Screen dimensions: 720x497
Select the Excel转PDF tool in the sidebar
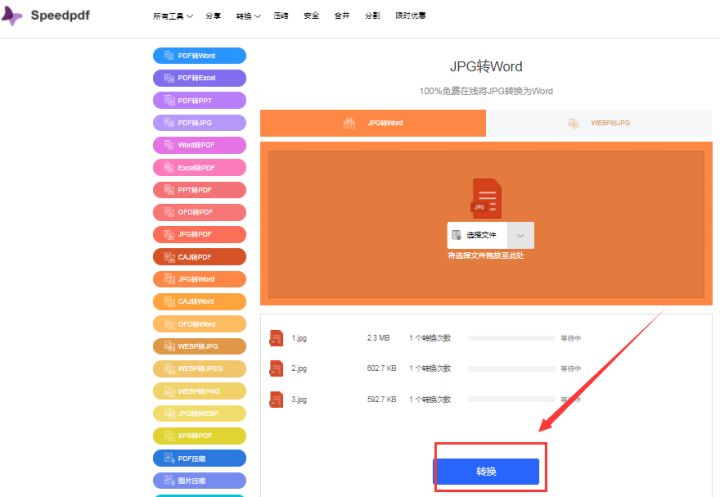pyautogui.click(x=199, y=168)
